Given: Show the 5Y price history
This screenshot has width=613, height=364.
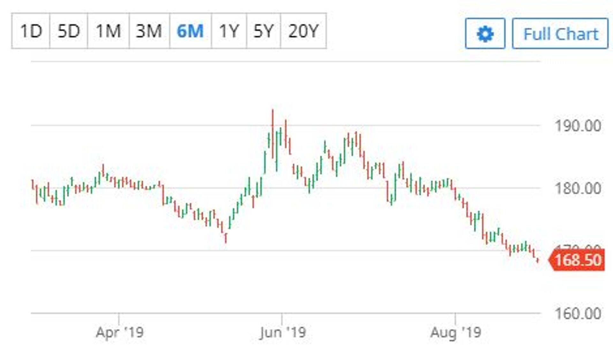Looking at the screenshot, I should (x=263, y=31).
